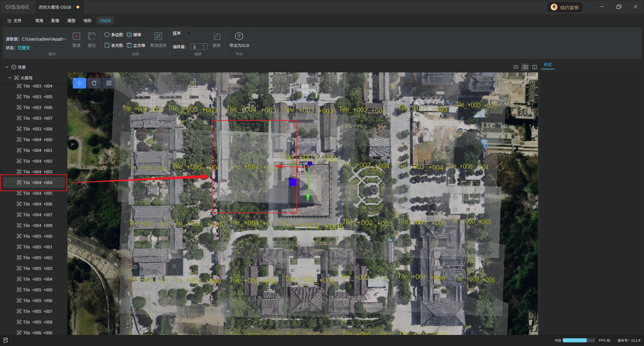
Task: Click the 抠除 cutout icon
Action: click(217, 37)
